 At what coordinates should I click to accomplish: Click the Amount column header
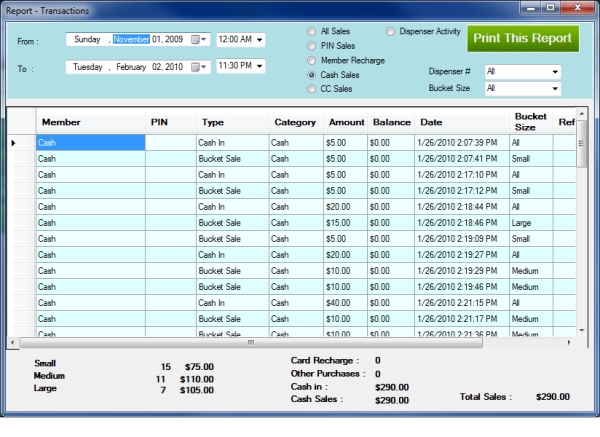point(346,122)
